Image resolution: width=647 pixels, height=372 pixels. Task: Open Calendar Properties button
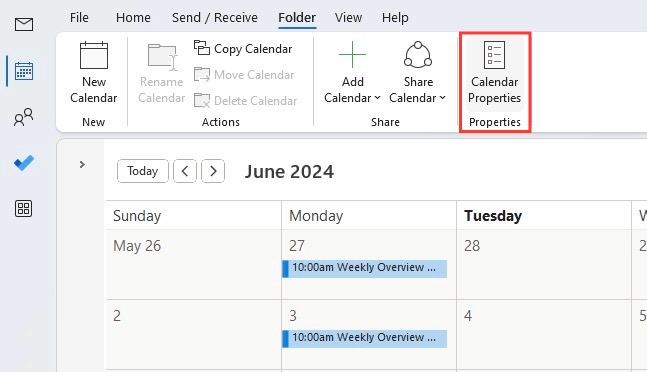494,73
